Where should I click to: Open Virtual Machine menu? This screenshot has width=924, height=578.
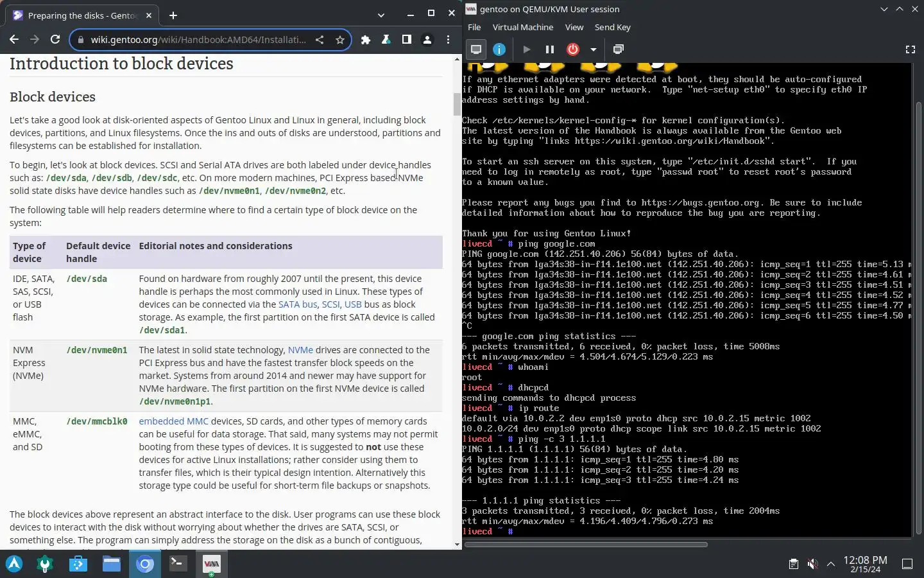pyautogui.click(x=523, y=27)
